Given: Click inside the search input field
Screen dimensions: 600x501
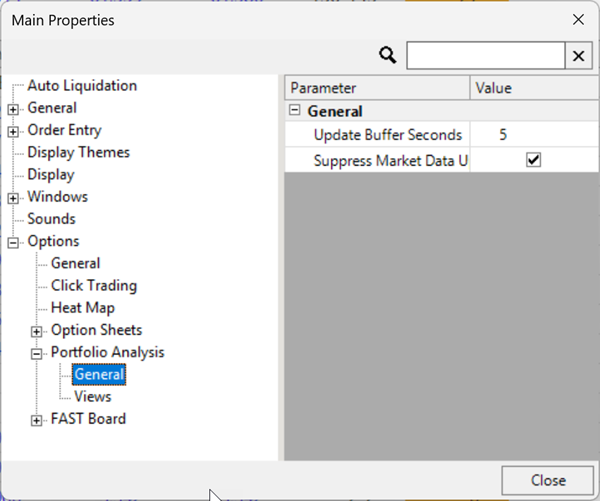Looking at the screenshot, I should (485, 55).
